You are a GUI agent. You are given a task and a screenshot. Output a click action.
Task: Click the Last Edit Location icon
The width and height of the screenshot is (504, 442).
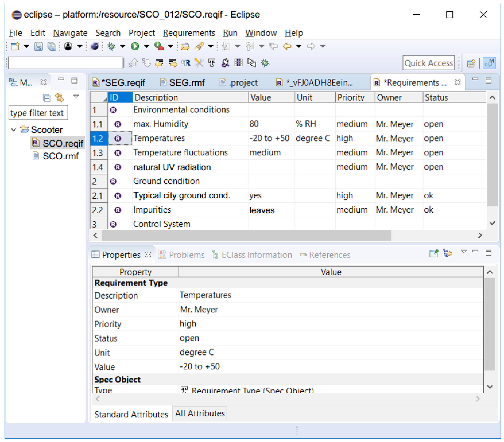[273, 46]
